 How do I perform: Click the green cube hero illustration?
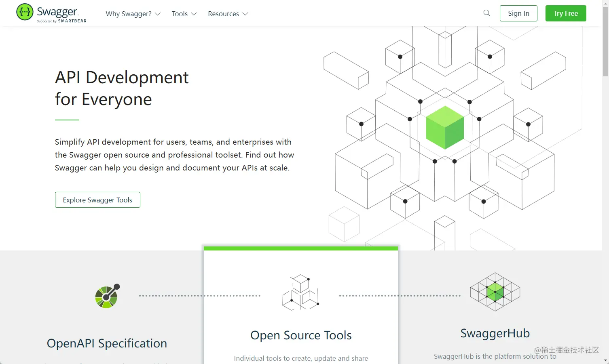coord(445,128)
